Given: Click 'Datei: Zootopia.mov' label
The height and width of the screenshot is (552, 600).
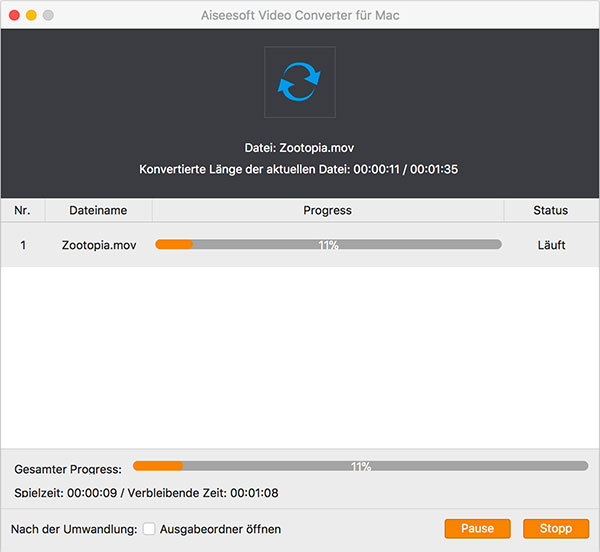Looking at the screenshot, I should [299, 148].
